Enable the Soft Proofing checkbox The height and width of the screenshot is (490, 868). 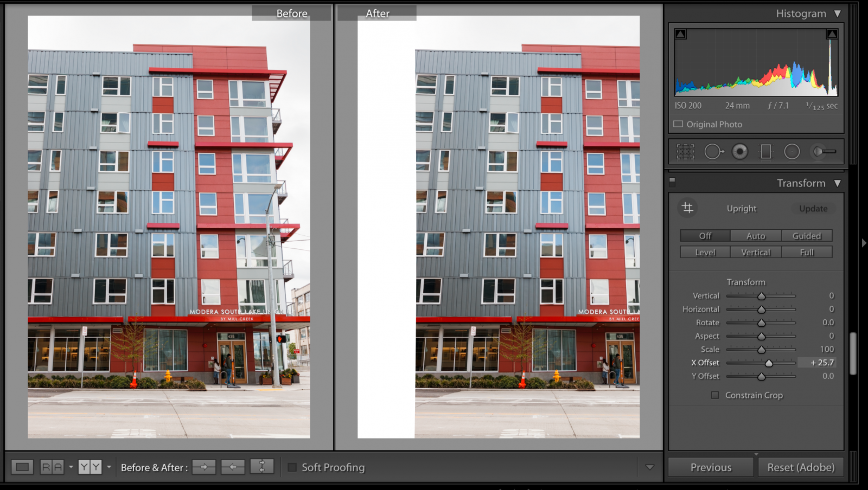point(292,467)
